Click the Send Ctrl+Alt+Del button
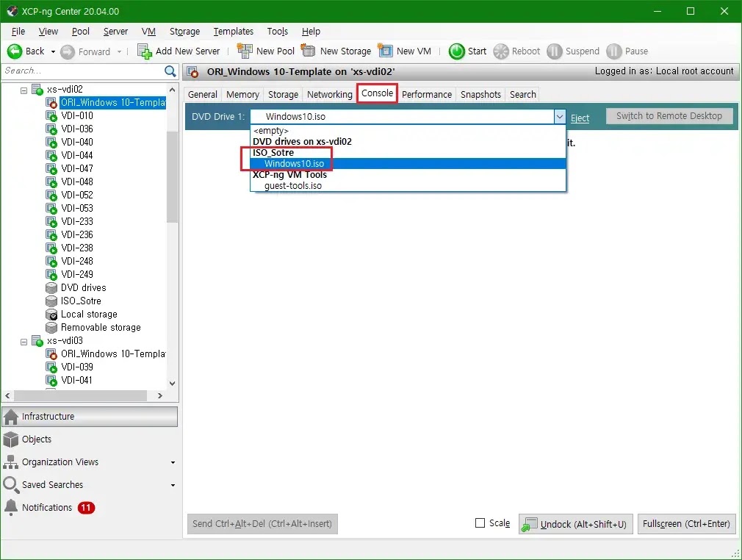The image size is (742, 560). coord(262,523)
